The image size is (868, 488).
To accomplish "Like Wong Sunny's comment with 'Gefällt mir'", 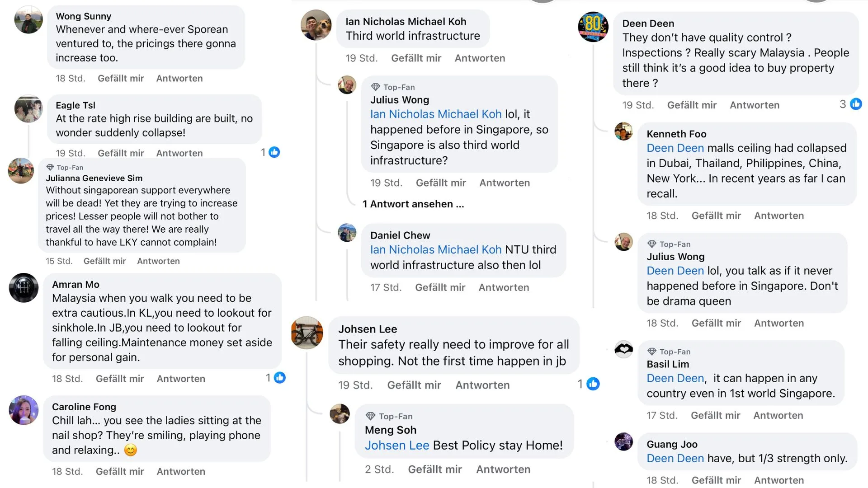I will (121, 78).
